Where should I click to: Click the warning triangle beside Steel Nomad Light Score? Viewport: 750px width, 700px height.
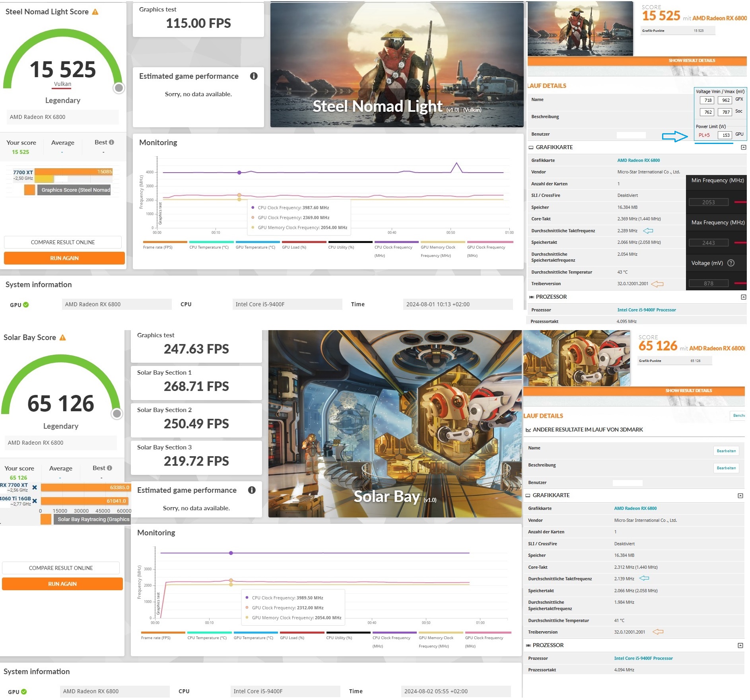[95, 12]
